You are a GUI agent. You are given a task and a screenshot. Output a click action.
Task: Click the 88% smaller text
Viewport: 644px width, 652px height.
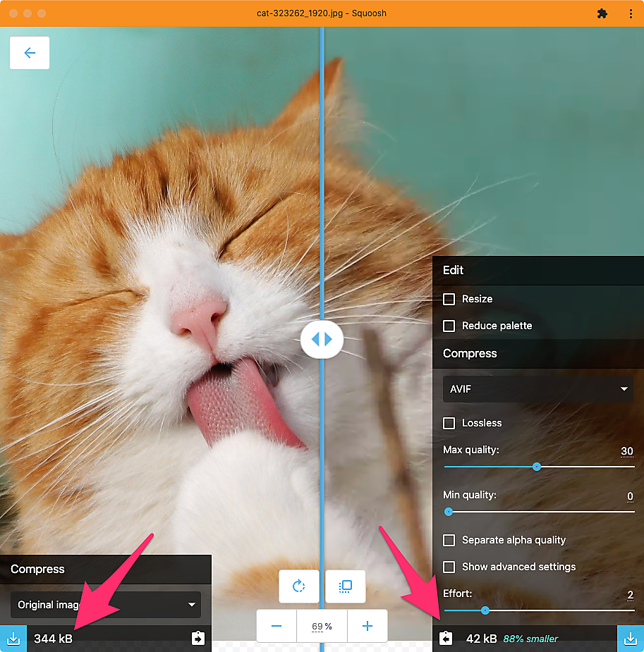pos(530,639)
